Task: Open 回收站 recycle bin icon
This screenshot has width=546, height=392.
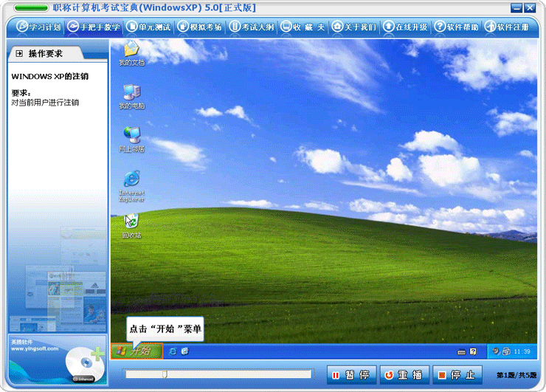Action: (x=131, y=222)
